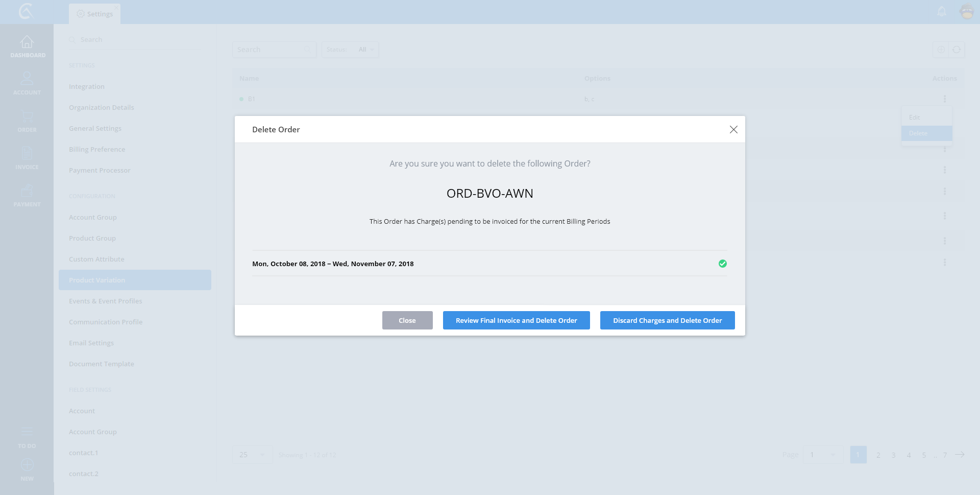Viewport: 980px width, 495px height.
Task: Click the notification bell icon
Action: (x=942, y=11)
